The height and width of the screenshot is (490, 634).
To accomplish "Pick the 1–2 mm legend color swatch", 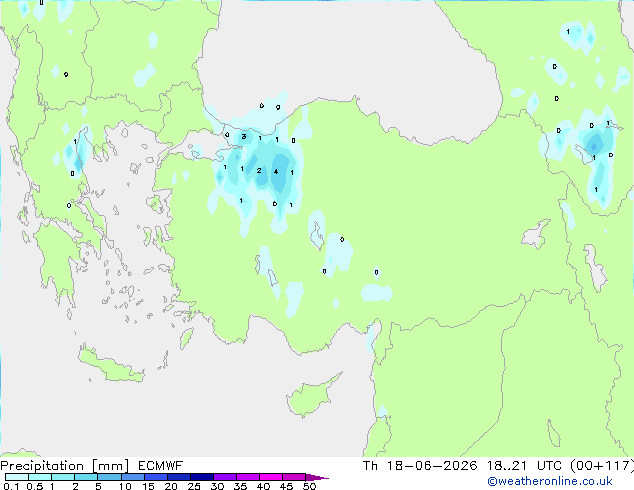I will pyautogui.click(x=63, y=477).
